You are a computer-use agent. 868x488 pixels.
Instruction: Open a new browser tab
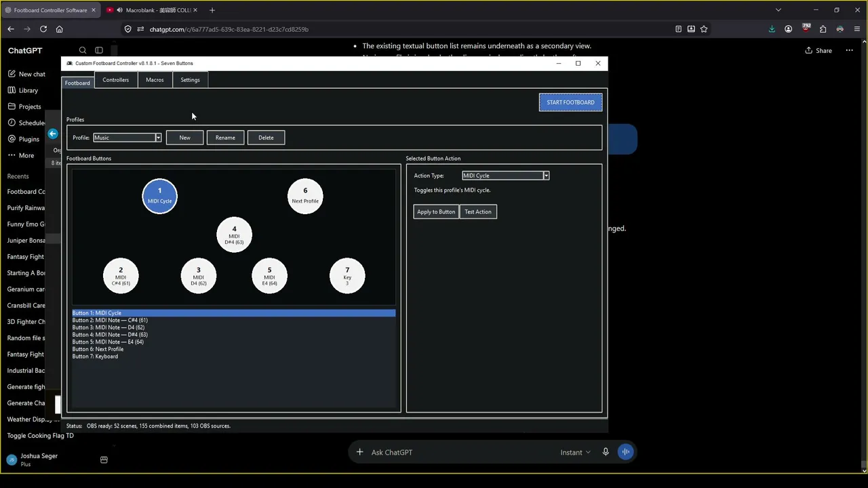[212, 10]
